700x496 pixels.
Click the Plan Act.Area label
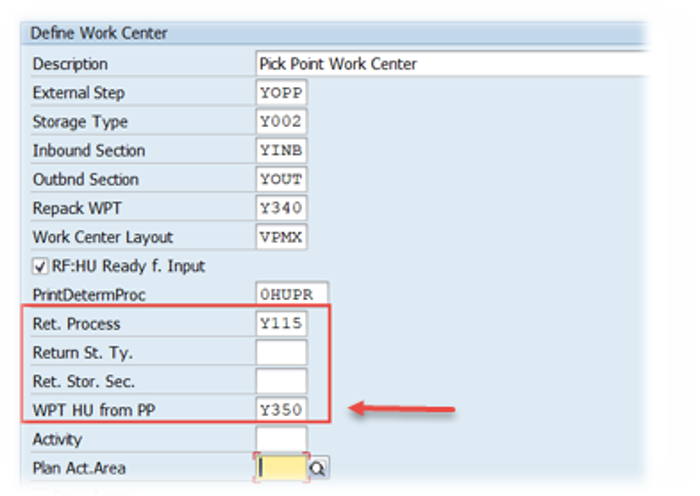coord(79,468)
